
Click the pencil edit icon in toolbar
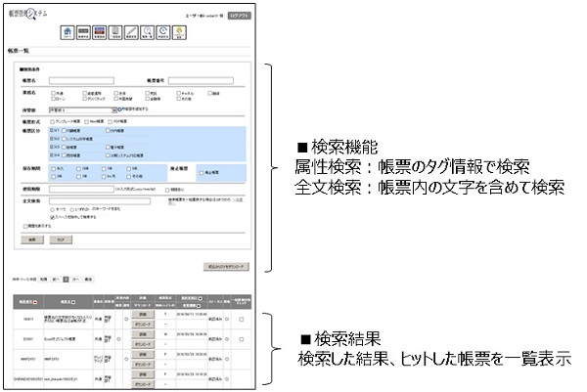coord(132,33)
